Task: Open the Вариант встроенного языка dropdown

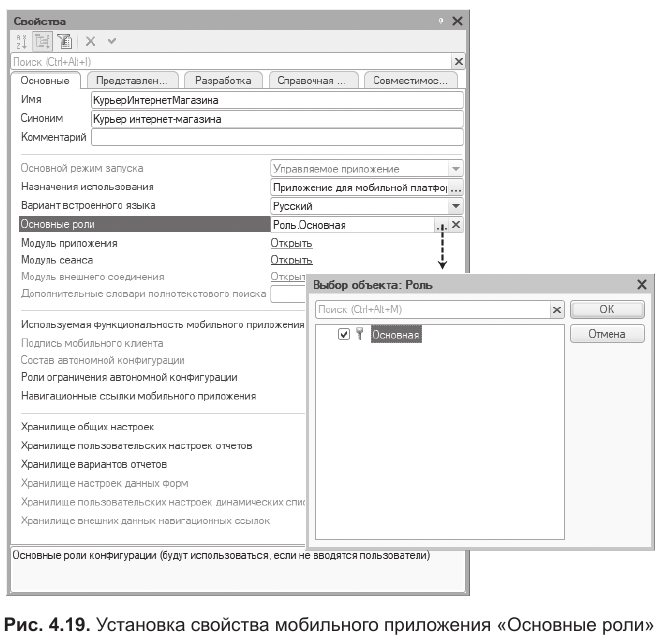Action: pos(455,206)
